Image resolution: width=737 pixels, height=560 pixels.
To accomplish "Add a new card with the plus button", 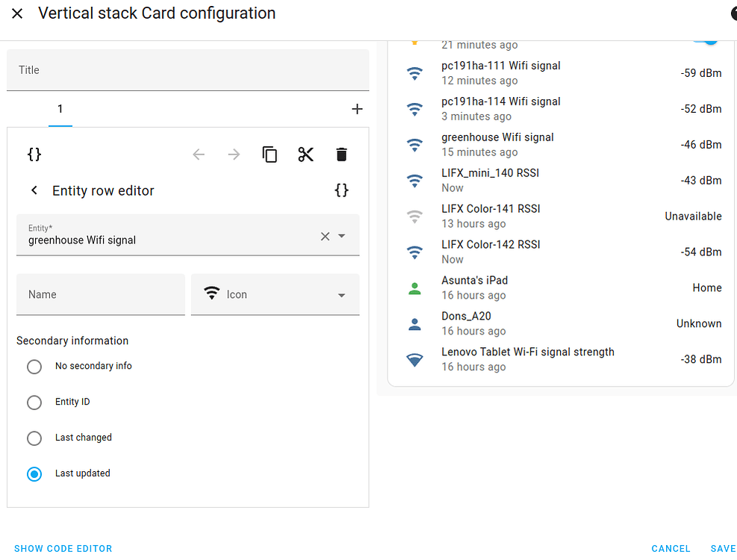I will click(x=357, y=109).
